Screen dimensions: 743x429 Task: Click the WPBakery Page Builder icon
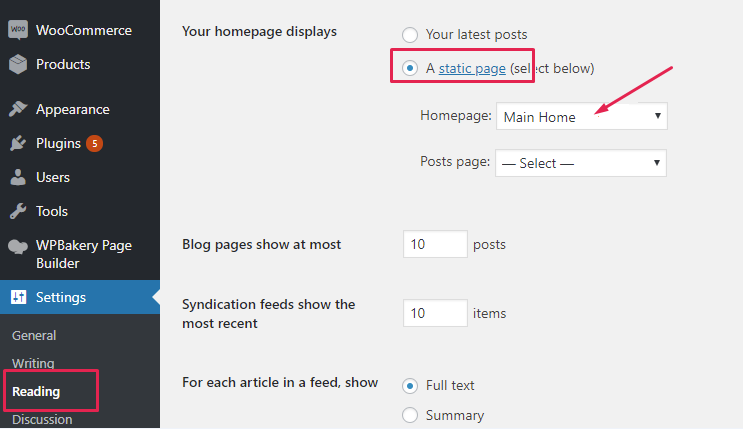(18, 246)
